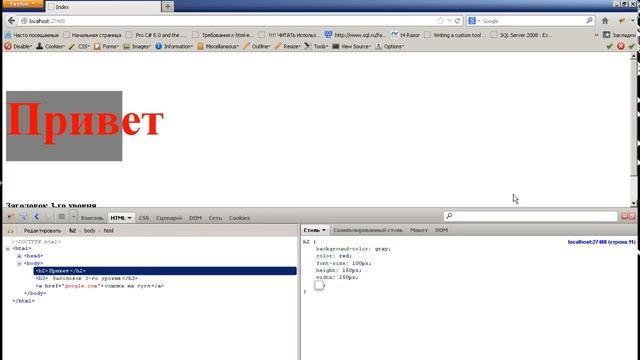Select the highlighted h2 Привет node
This screenshot has height=360, width=640.
tap(165, 271)
